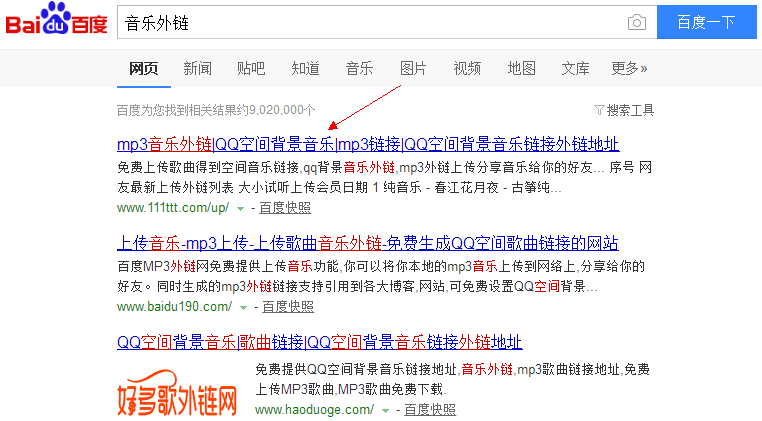This screenshot has height=421, width=762.
Task: Click the 百度一下 search button
Action: point(707,22)
